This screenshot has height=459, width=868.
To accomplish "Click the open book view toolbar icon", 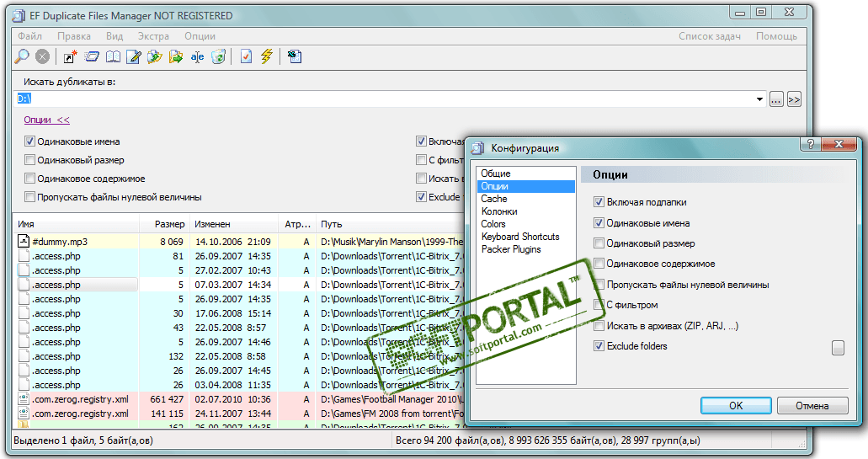I will click(x=113, y=56).
